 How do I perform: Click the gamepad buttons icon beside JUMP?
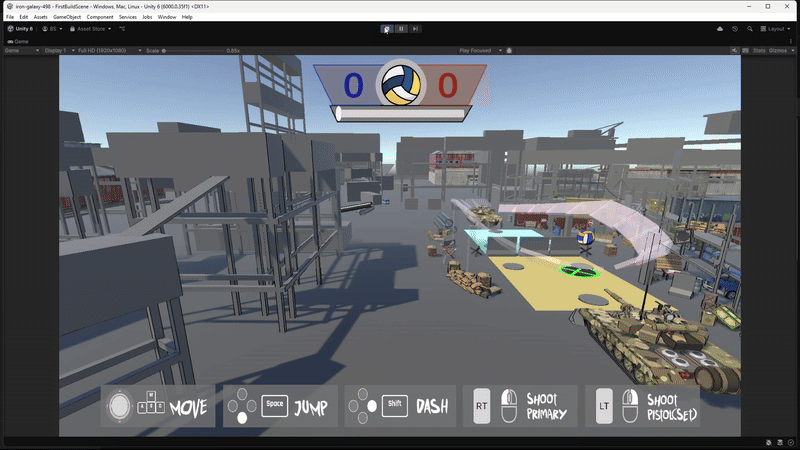pos(242,406)
